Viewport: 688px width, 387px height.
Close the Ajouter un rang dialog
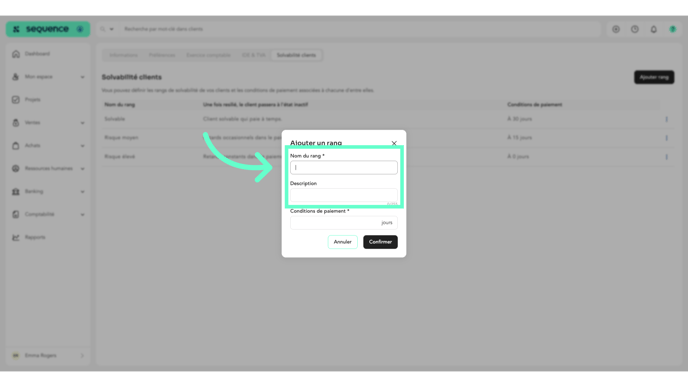click(394, 143)
